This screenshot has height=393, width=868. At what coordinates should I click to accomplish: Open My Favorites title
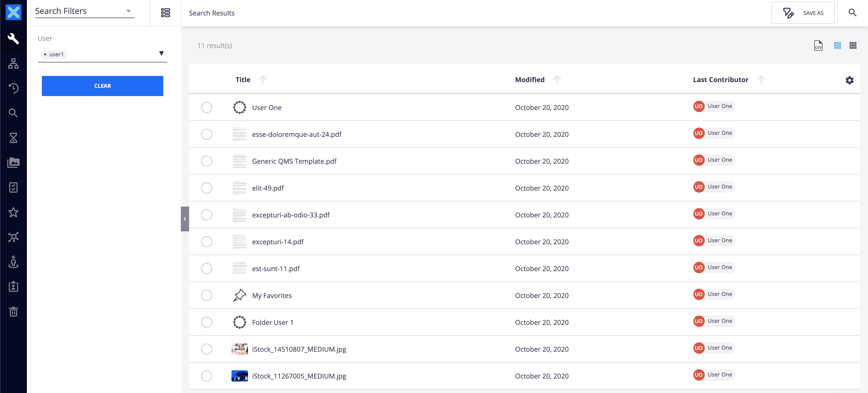[272, 295]
